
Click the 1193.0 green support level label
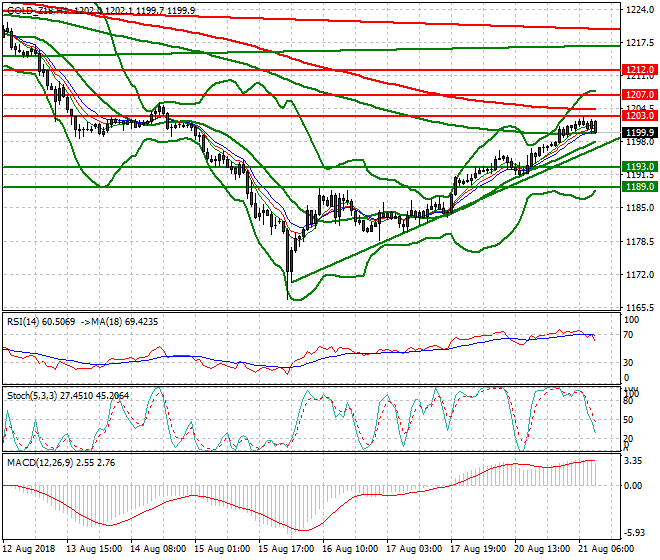(639, 167)
